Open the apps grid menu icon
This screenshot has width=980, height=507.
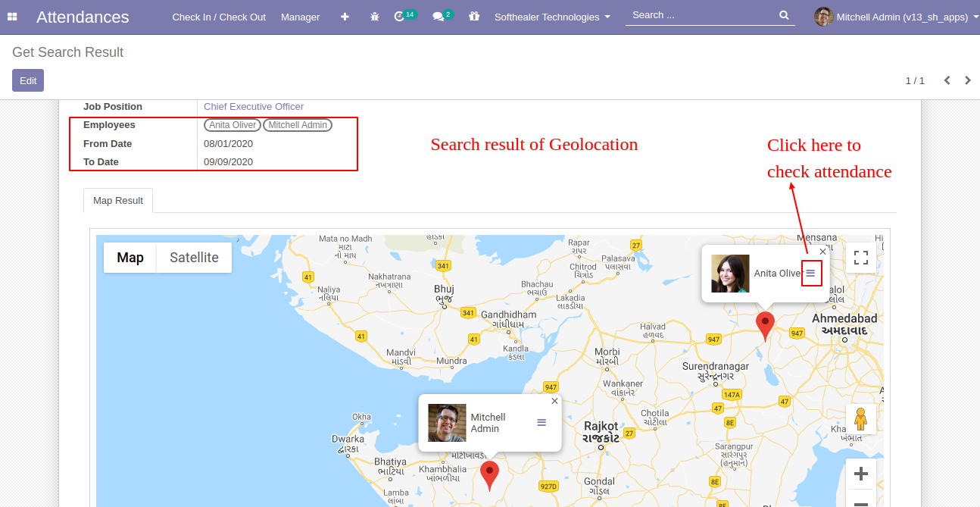pos(12,17)
